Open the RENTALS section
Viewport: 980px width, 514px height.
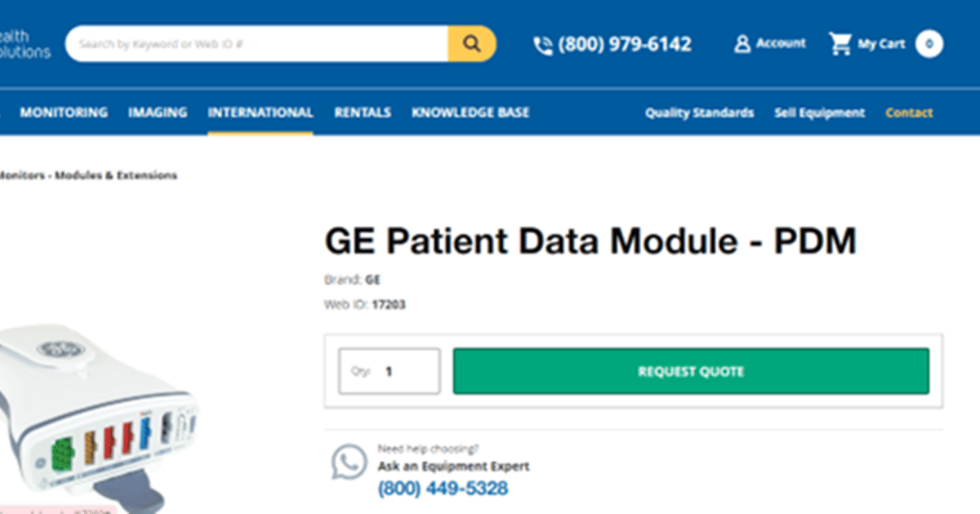(362, 113)
